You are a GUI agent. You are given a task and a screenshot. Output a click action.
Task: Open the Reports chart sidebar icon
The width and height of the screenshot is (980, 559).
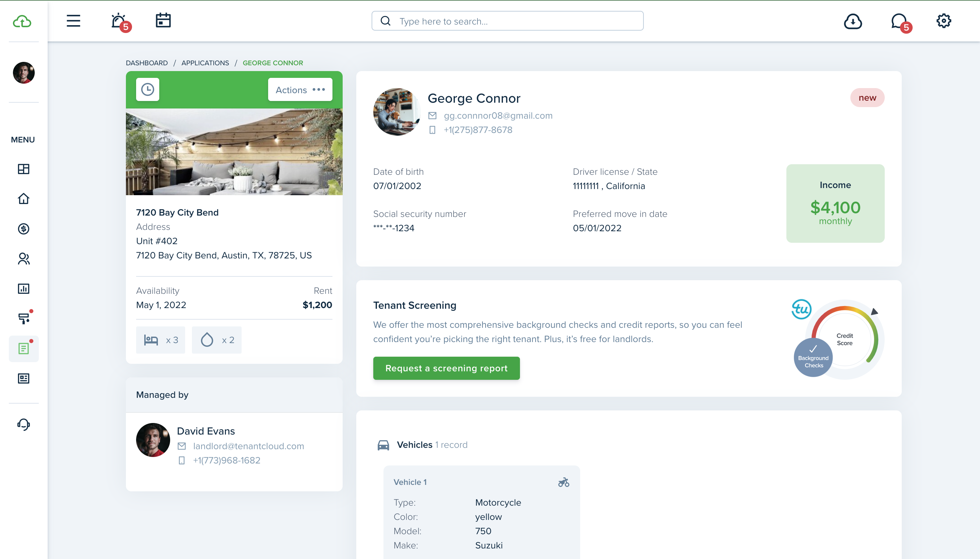coord(23,289)
